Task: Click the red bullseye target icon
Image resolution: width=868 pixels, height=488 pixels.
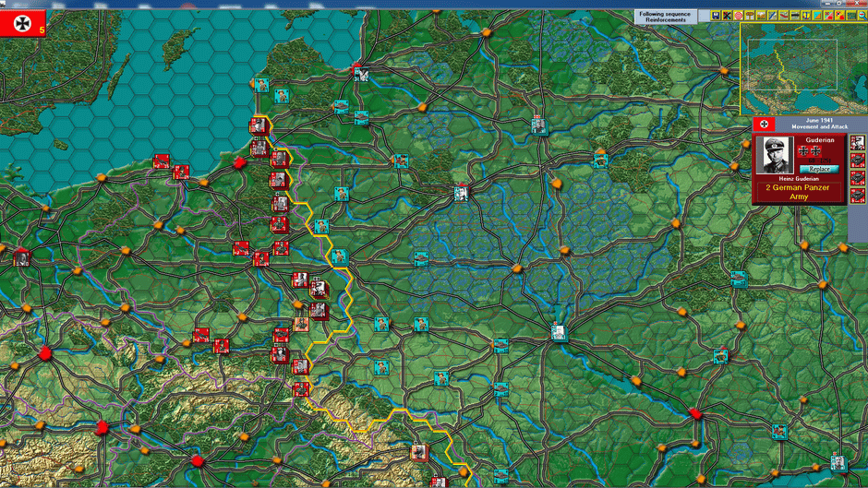Action: coord(739,16)
